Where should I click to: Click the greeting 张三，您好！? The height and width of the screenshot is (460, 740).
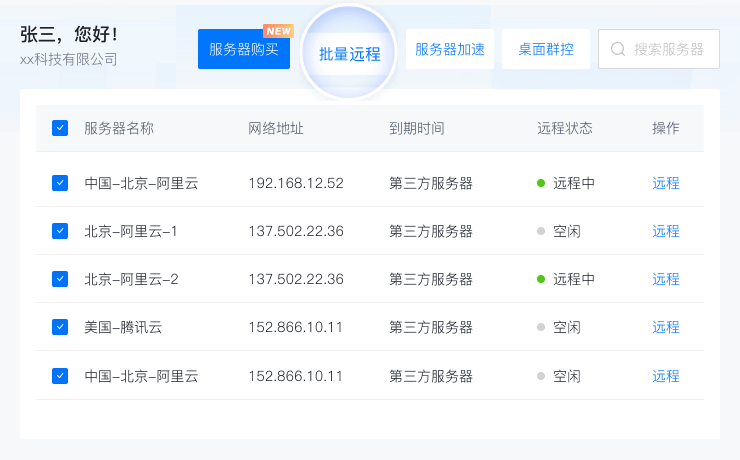(x=69, y=34)
